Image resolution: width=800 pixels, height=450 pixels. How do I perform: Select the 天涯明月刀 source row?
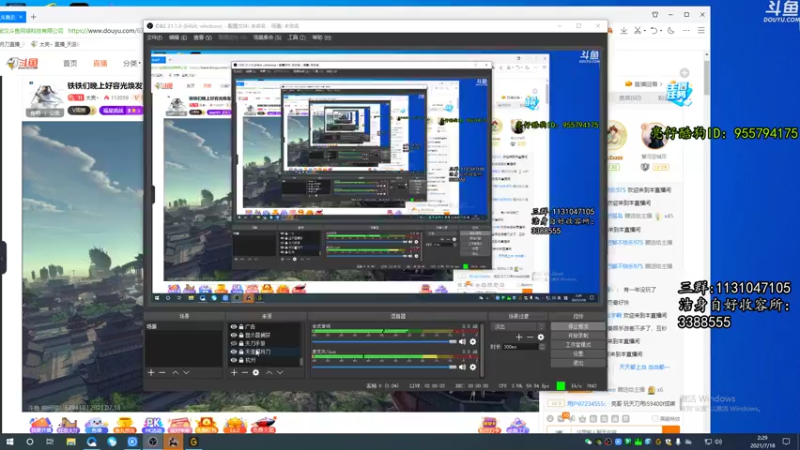[265, 352]
